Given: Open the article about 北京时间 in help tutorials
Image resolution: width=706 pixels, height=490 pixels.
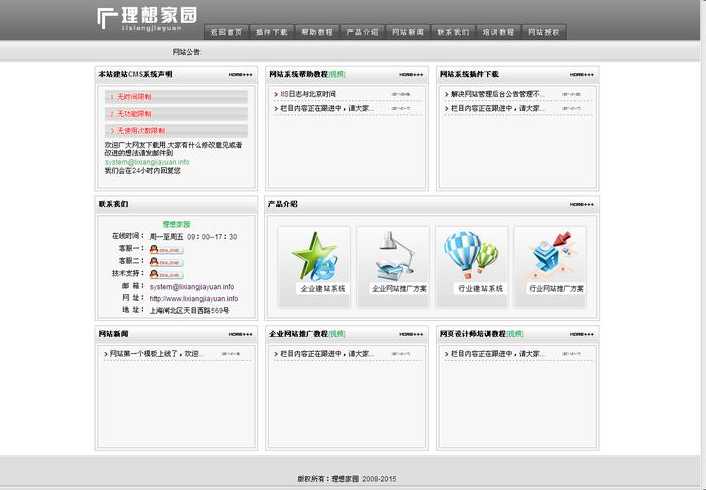Looking at the screenshot, I should coord(308,94).
